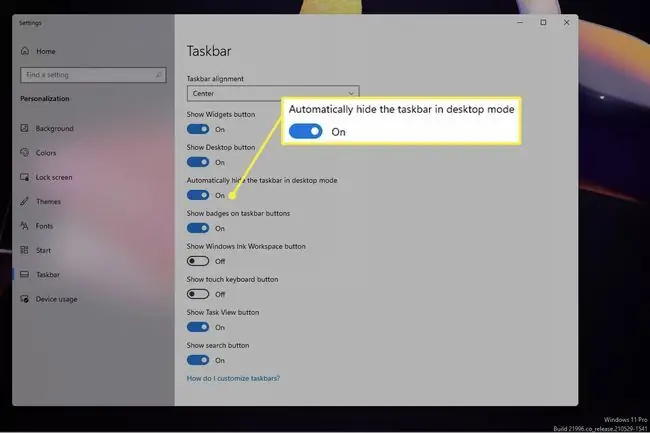Go to Home in settings sidebar

click(46, 51)
